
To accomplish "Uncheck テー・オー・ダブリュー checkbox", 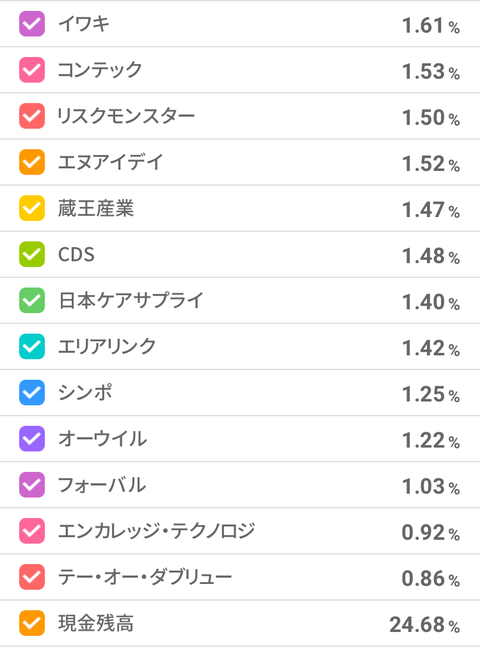I will click(32, 577).
